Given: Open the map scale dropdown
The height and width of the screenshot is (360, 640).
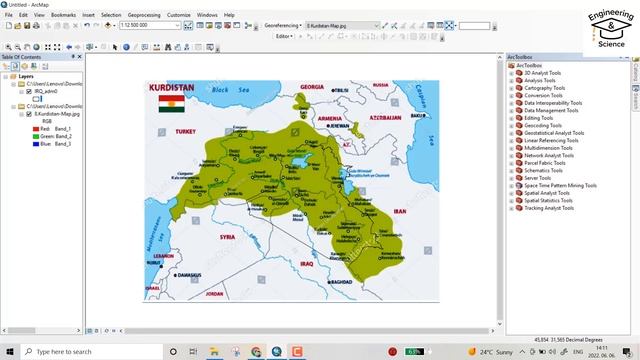Looking at the screenshot, I should pyautogui.click(x=178, y=25).
